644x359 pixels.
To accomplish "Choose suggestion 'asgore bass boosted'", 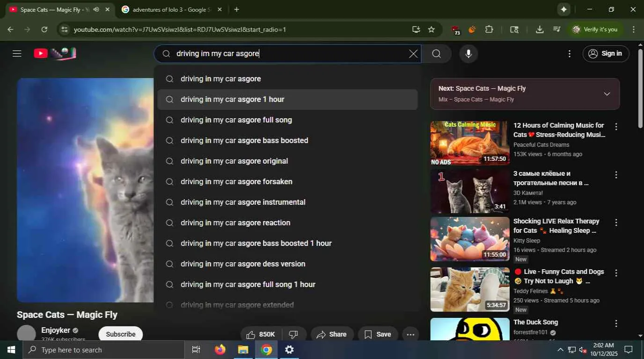I will click(x=287, y=141).
